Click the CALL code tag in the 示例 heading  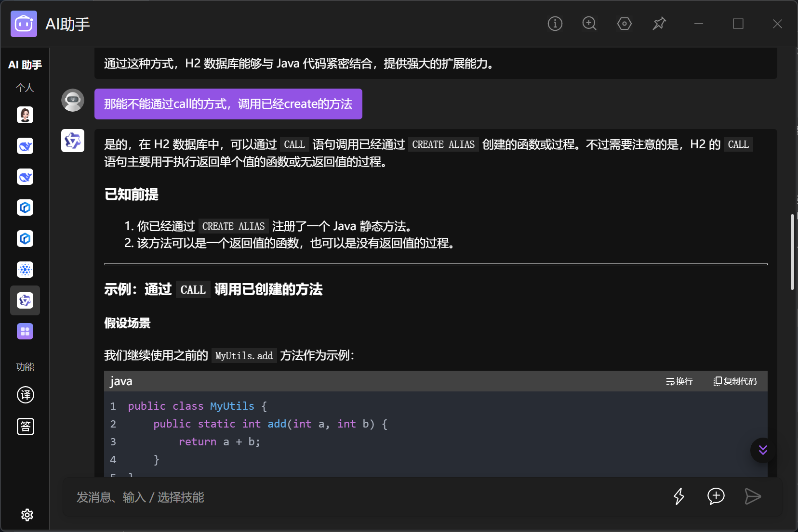tap(193, 290)
